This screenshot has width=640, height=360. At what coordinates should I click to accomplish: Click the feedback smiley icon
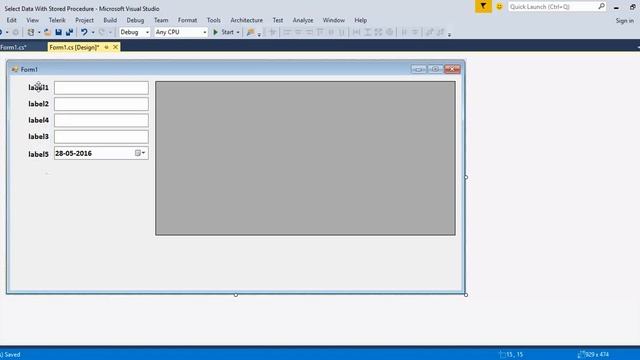(499, 7)
